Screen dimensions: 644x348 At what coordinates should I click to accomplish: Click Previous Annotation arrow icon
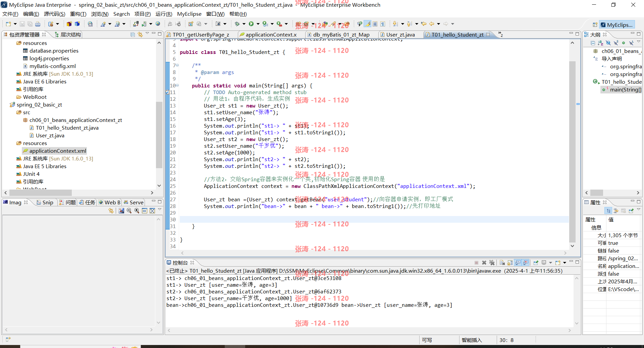(409, 24)
